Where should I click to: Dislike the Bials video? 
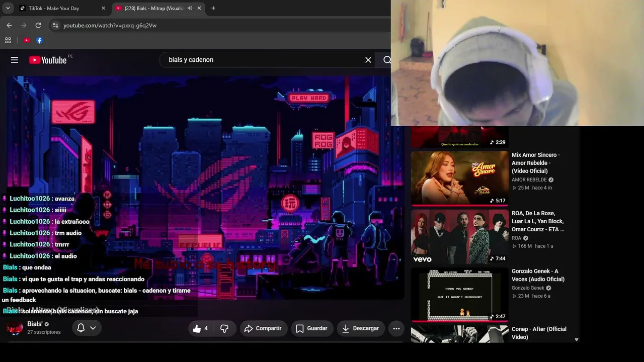224,328
